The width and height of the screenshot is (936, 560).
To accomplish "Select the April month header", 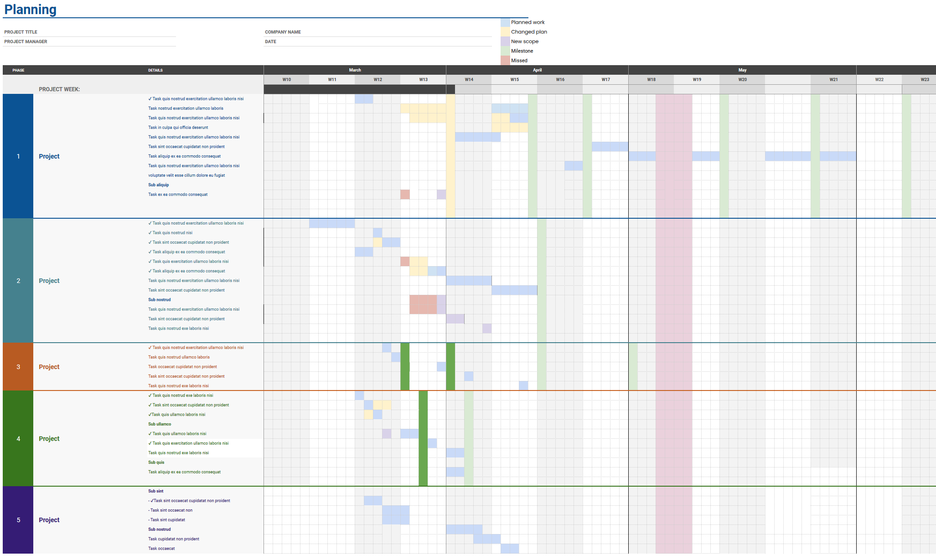I will coord(537,70).
